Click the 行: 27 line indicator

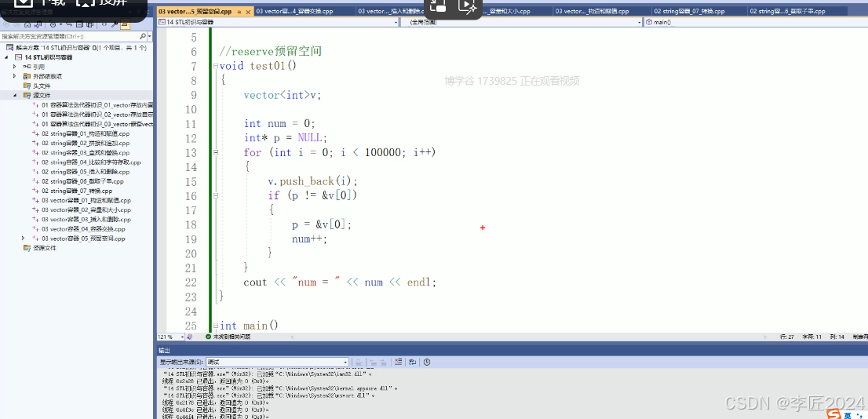click(788, 337)
